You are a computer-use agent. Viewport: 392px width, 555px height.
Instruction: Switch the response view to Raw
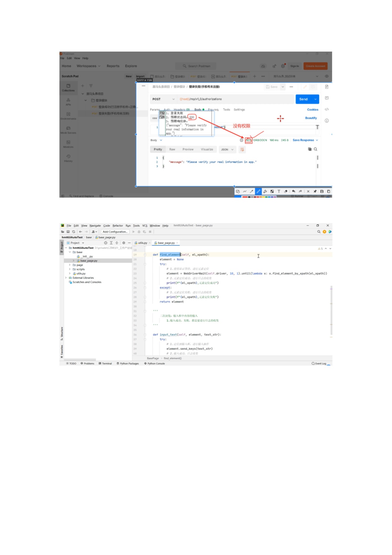[172, 149]
